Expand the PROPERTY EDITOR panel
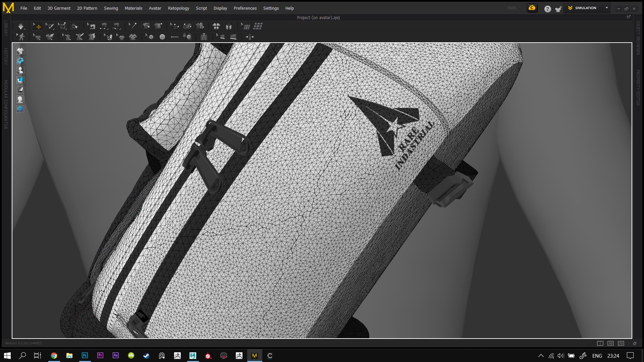The width and height of the screenshot is (644, 362). [638, 88]
